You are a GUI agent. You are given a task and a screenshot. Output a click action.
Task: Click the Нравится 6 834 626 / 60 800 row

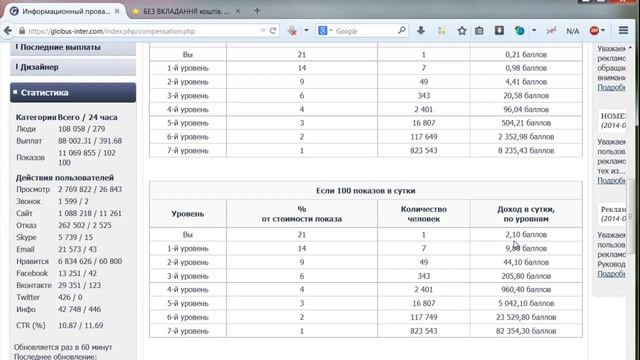click(x=69, y=261)
